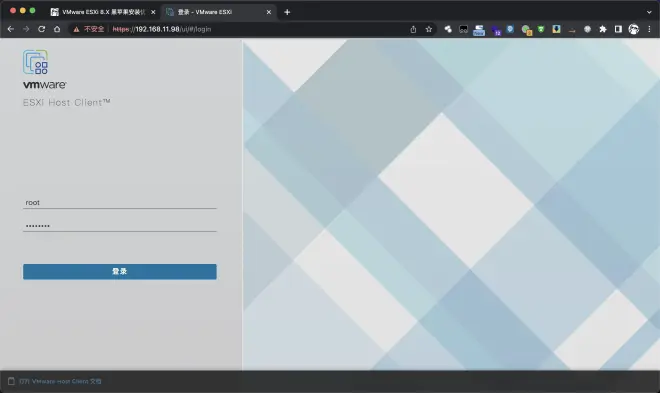This screenshot has height=393, width=660.
Task: Go back to the previous page
Action: click(x=11, y=29)
